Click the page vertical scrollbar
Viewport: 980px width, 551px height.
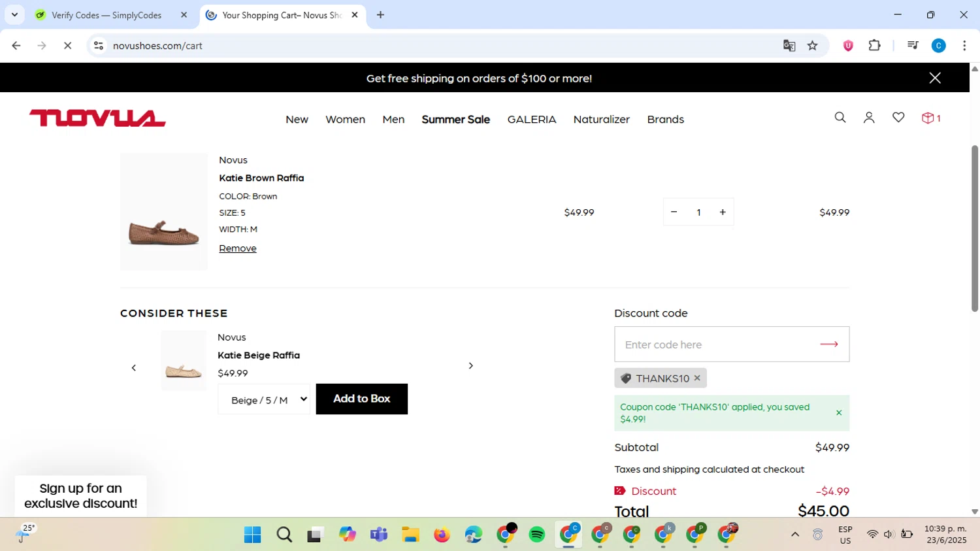(975, 228)
